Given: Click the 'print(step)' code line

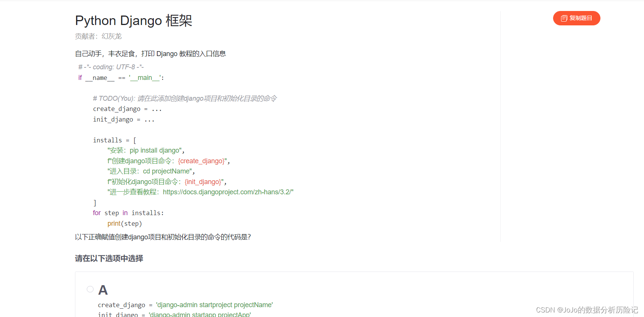Looking at the screenshot, I should [125, 223].
